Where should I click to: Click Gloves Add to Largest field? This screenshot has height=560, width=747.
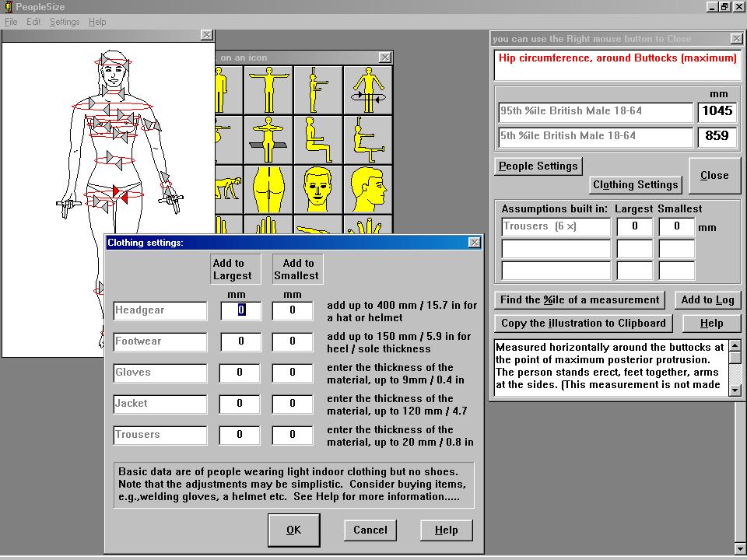click(240, 373)
